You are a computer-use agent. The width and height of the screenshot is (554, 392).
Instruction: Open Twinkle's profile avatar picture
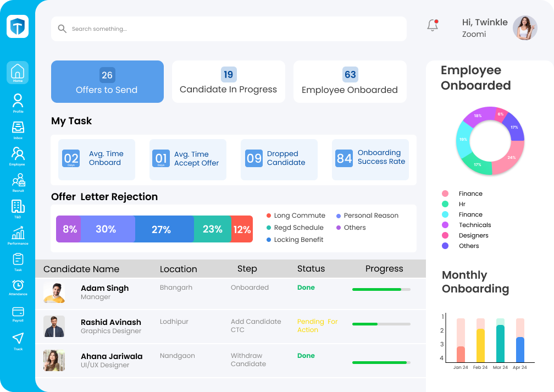(524, 28)
